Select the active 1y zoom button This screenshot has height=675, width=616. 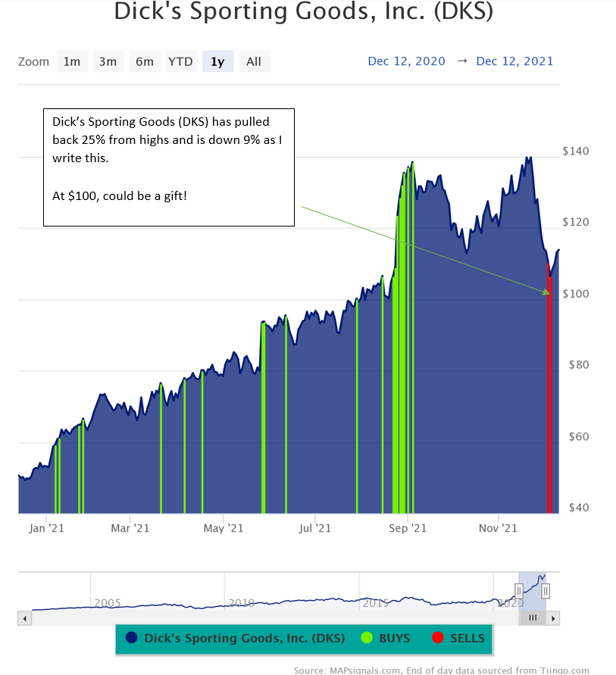pyautogui.click(x=217, y=61)
